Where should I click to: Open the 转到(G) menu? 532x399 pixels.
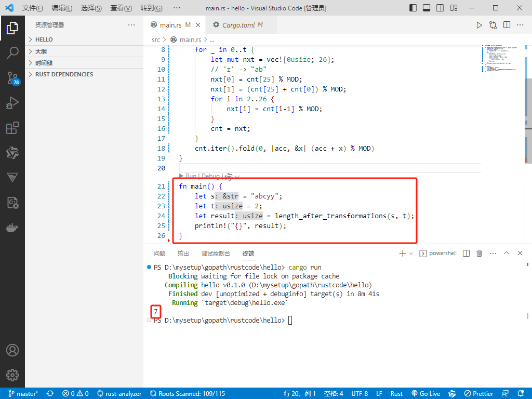pos(151,8)
